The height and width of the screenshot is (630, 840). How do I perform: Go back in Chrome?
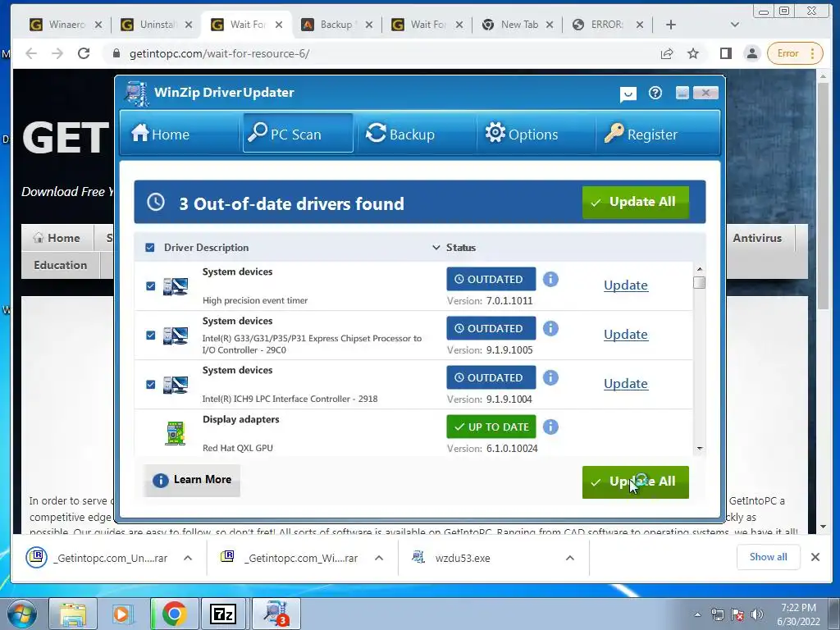pyautogui.click(x=31, y=53)
